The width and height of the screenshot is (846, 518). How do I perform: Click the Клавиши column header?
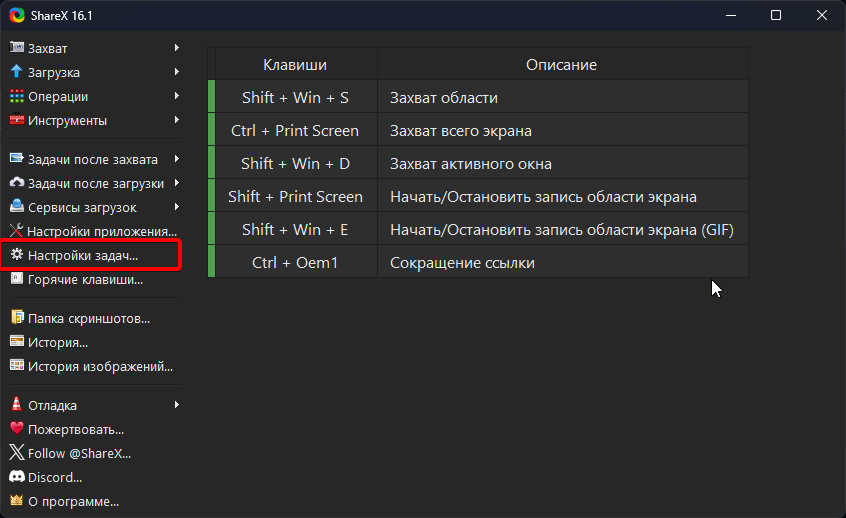click(296, 64)
